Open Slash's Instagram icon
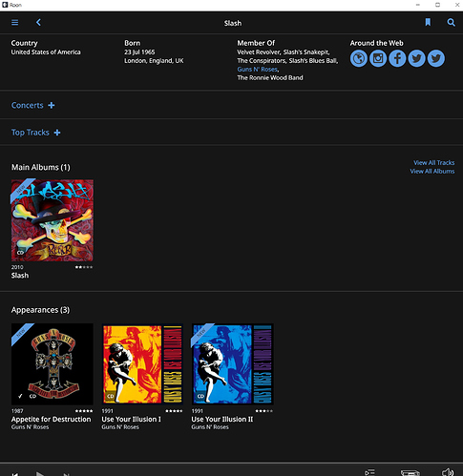463x476 pixels. point(378,58)
